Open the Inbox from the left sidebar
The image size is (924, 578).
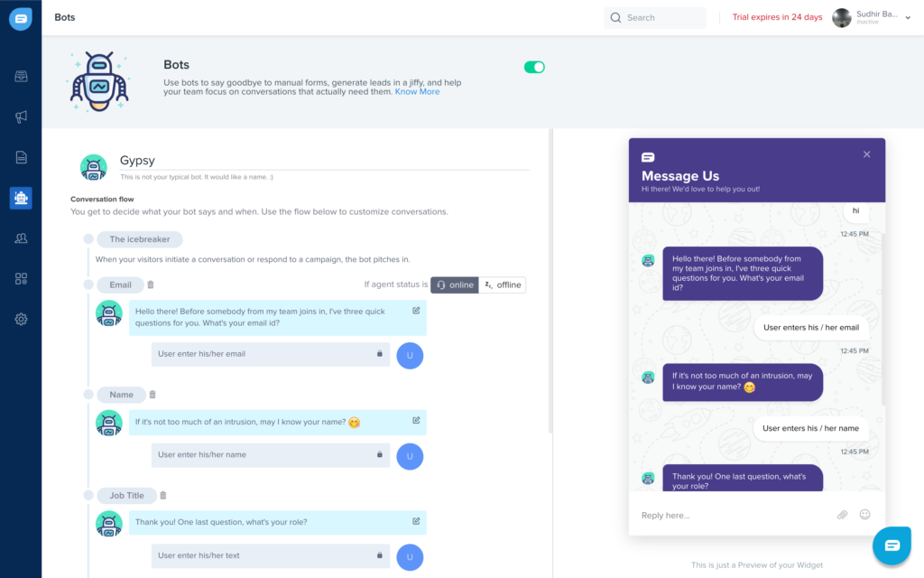pos(20,77)
